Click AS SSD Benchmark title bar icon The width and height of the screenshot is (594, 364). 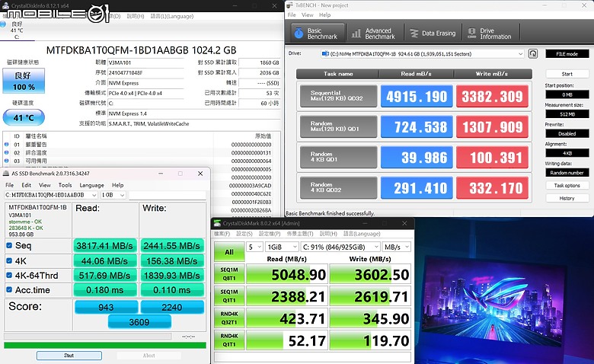(x=6, y=174)
